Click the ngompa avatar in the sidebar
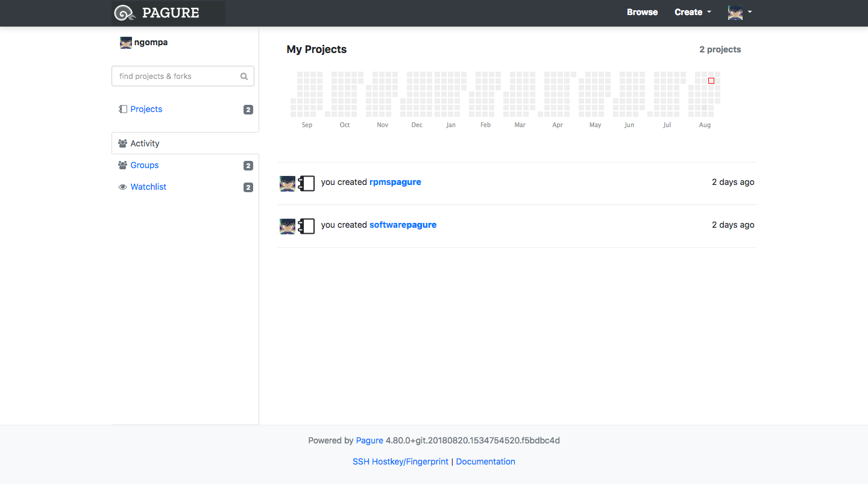The width and height of the screenshot is (868, 485). (126, 43)
